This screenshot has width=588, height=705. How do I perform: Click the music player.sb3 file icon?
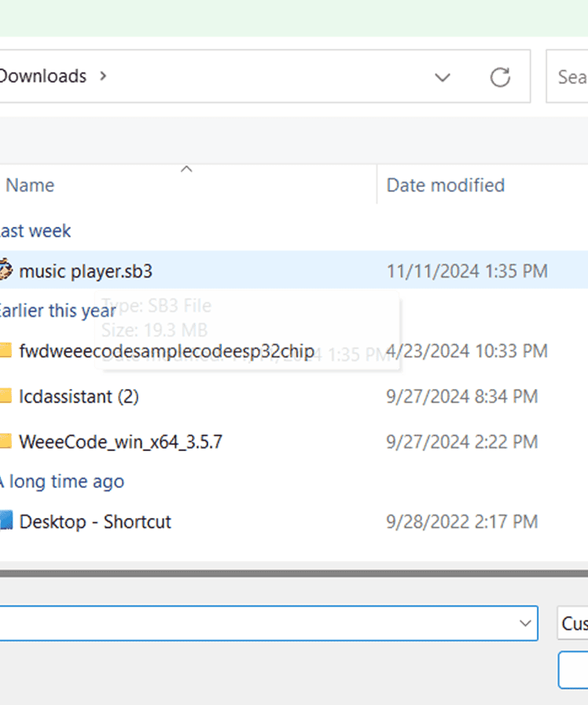pyautogui.click(x=6, y=271)
